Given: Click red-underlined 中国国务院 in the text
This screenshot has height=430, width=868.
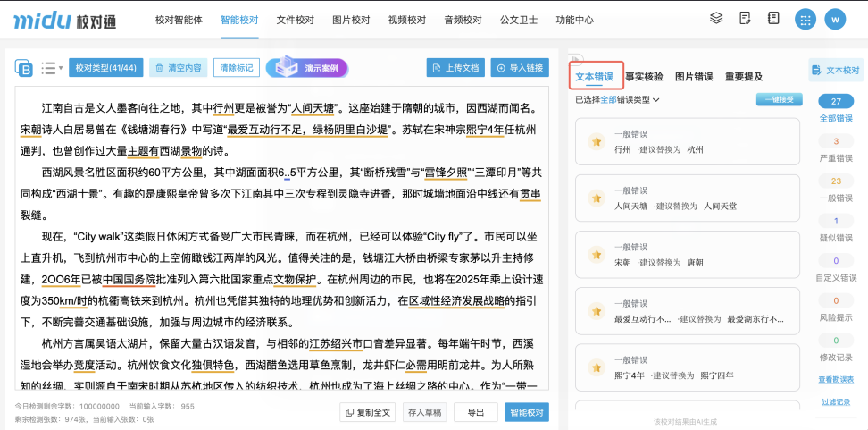Looking at the screenshot, I should pos(129,279).
